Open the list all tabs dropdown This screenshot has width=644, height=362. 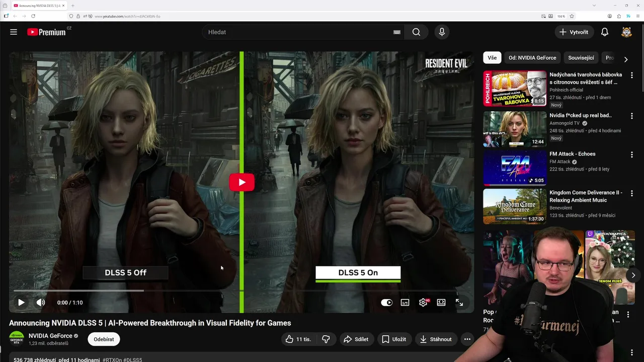[594, 6]
